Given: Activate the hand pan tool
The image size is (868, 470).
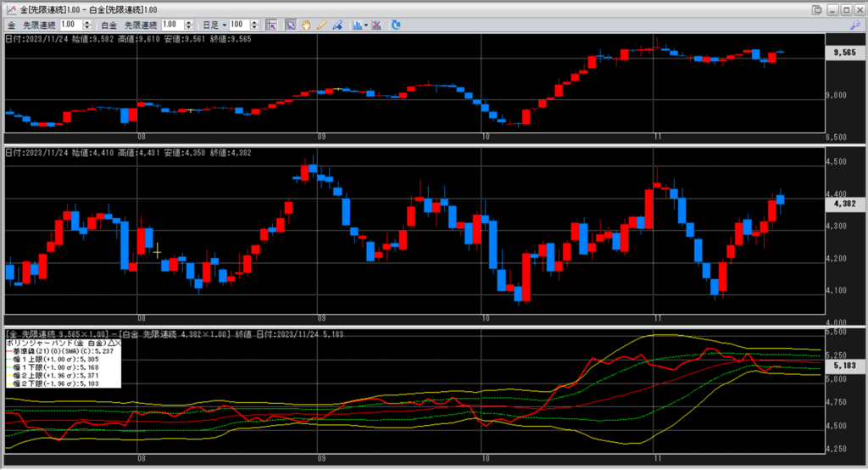Looking at the screenshot, I should (x=306, y=25).
